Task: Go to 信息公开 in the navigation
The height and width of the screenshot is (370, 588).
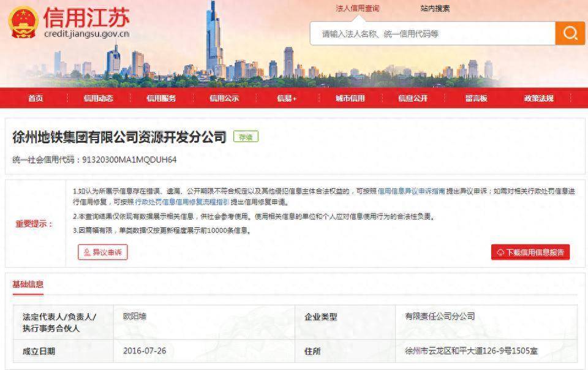Action: click(413, 98)
